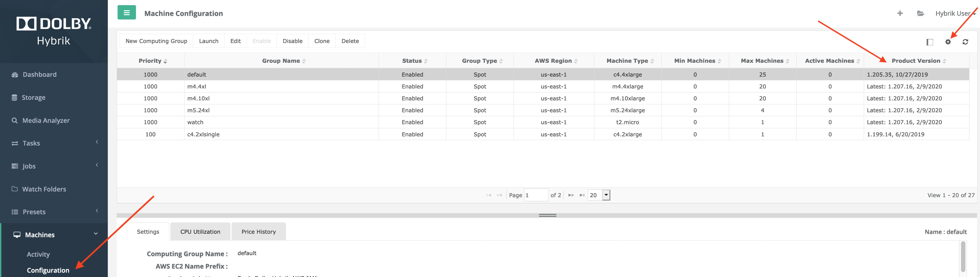Click the Launch button
Screen dimensions: 980x277
209,41
